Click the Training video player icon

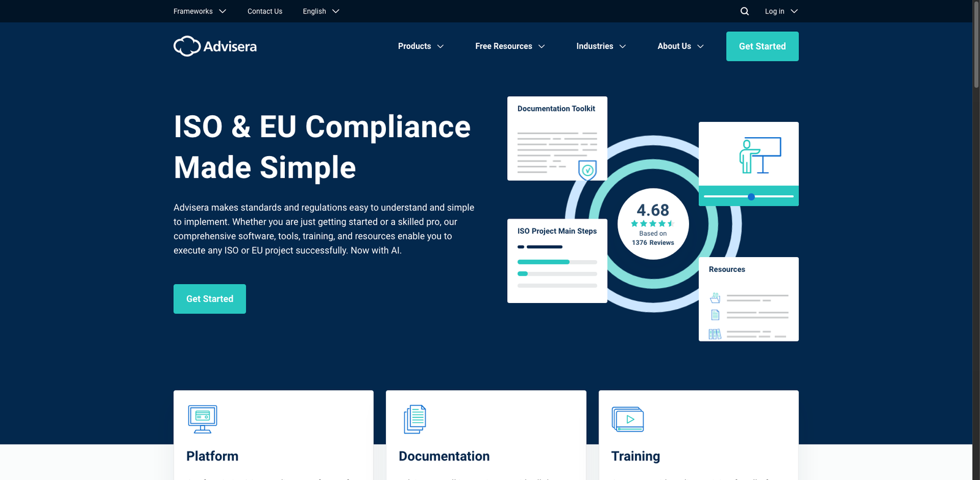627,419
